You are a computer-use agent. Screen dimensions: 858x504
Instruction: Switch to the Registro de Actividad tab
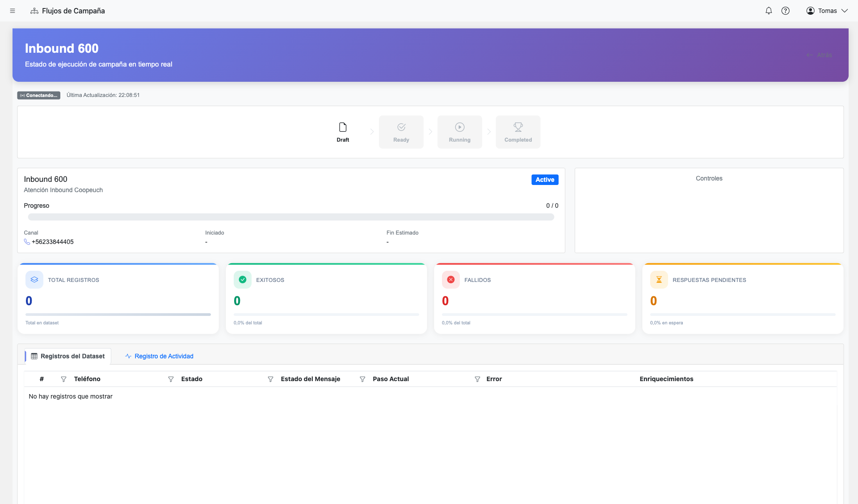[x=159, y=356]
